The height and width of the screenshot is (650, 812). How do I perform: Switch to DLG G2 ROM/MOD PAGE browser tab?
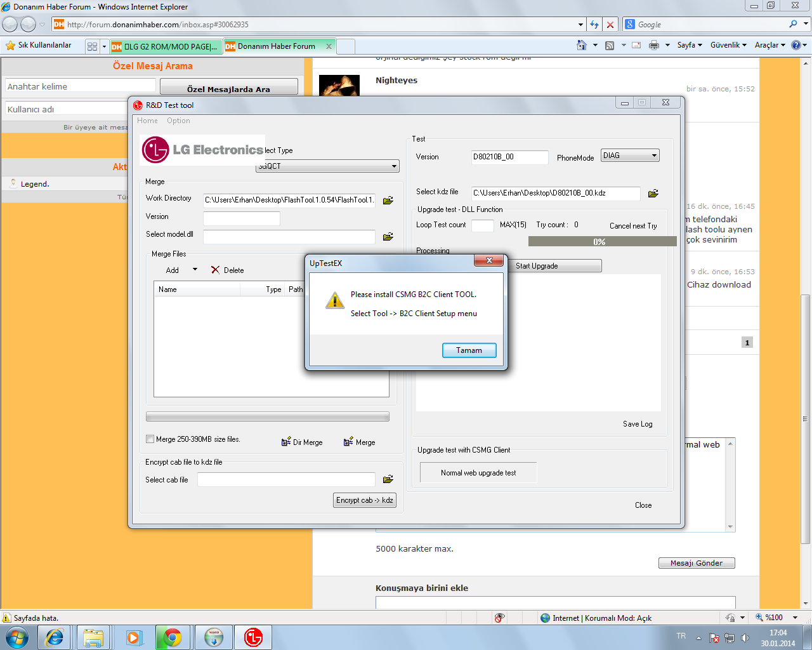(166, 46)
